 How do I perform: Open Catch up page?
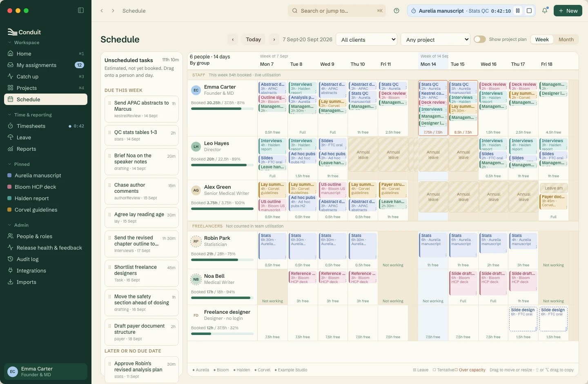click(x=46, y=76)
